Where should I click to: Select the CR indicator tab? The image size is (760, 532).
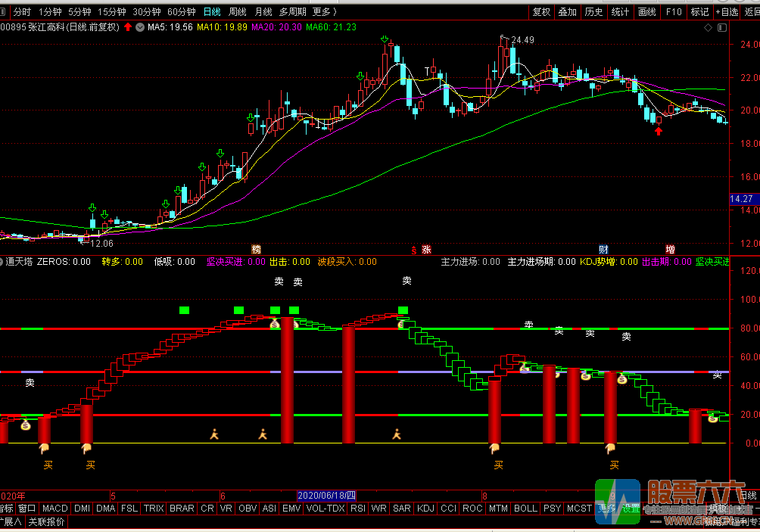[x=207, y=509]
